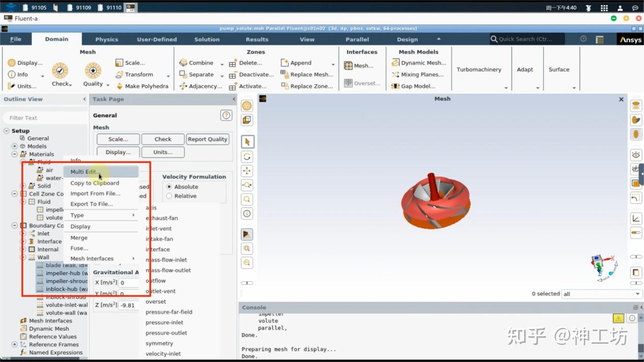Click Combine zones
This screenshot has width=644, height=362.
pos(196,63)
